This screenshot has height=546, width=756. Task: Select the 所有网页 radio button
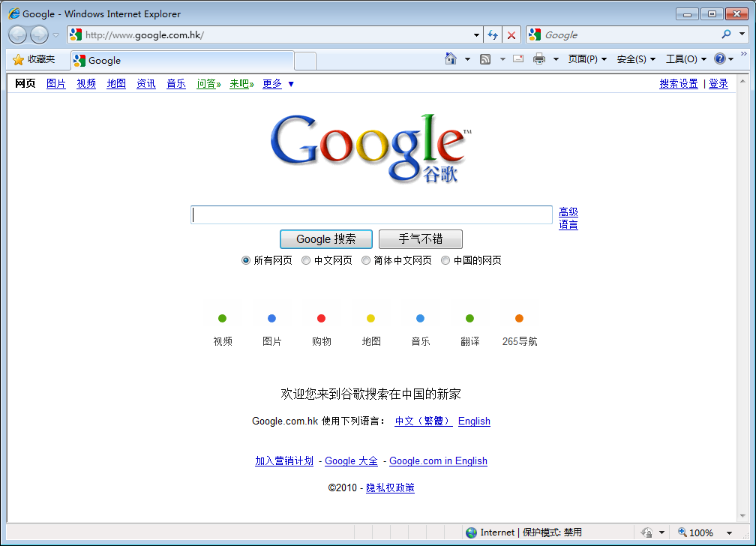[x=246, y=261]
